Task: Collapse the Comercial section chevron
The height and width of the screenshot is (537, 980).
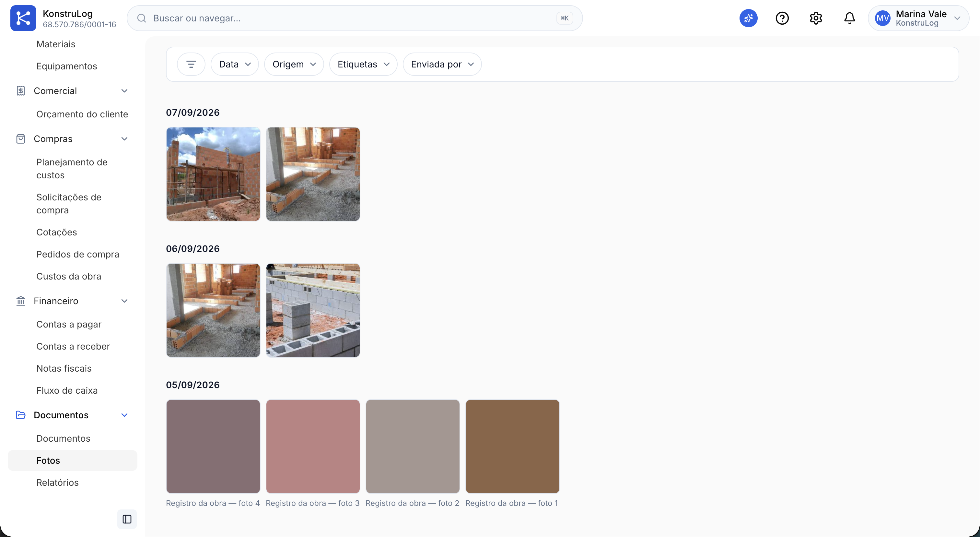Action: point(124,91)
